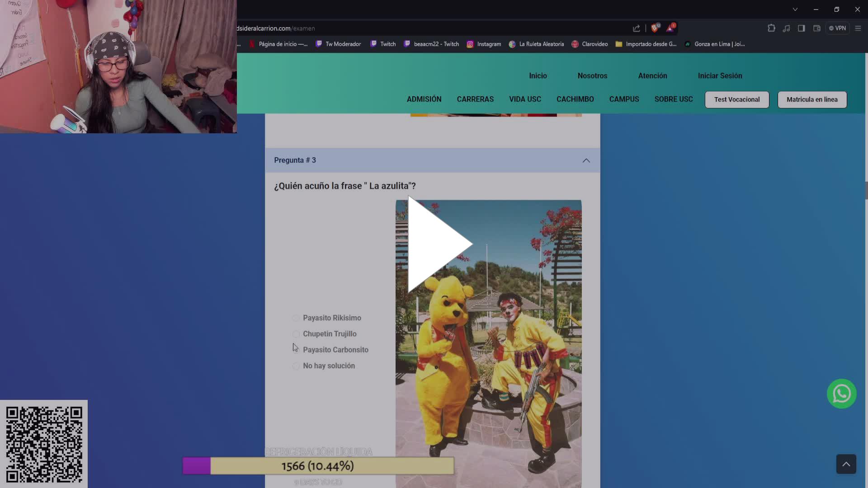Open the browser extensions puzzle icon
The image size is (868, 488).
coord(771,28)
